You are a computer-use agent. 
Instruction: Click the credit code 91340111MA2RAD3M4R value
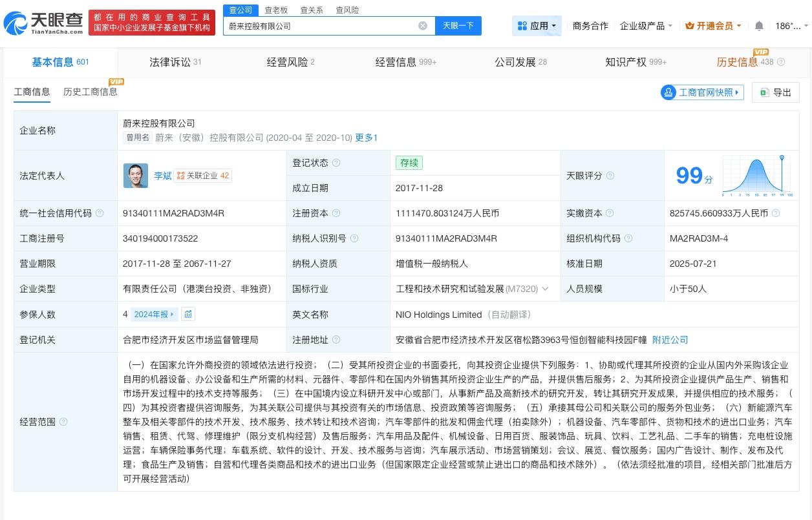pyautogui.click(x=173, y=213)
